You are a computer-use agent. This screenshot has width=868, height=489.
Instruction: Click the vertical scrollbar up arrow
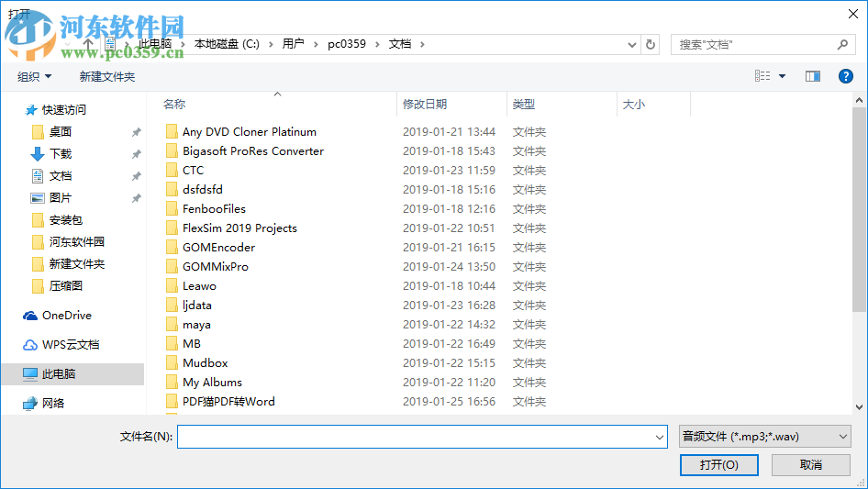click(859, 100)
